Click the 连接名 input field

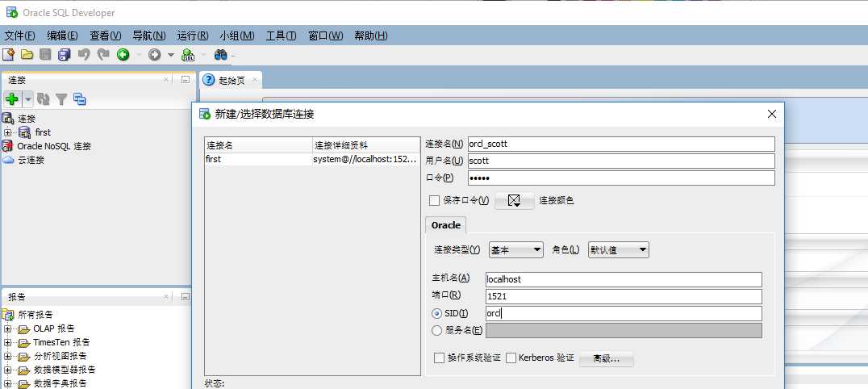(x=621, y=144)
